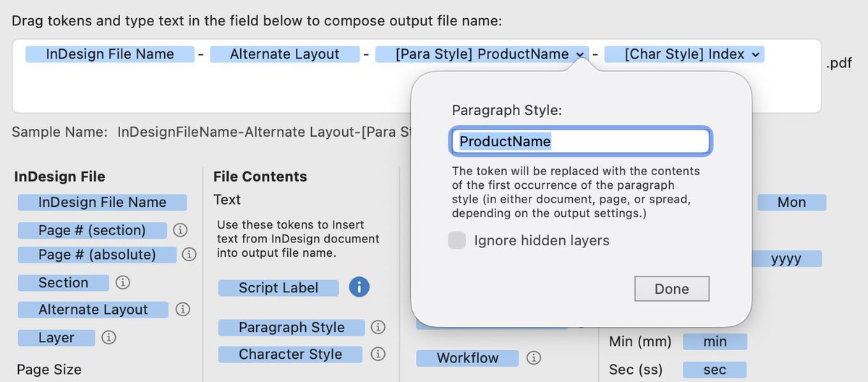Click the Sec (ss) label
This screenshot has height=382, width=868.
click(x=636, y=370)
